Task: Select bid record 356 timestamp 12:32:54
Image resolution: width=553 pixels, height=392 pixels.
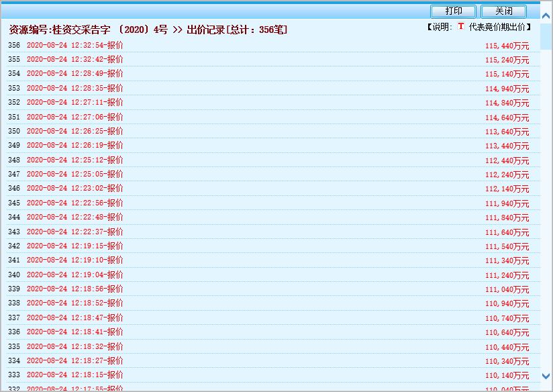Action: pyautogui.click(x=74, y=46)
